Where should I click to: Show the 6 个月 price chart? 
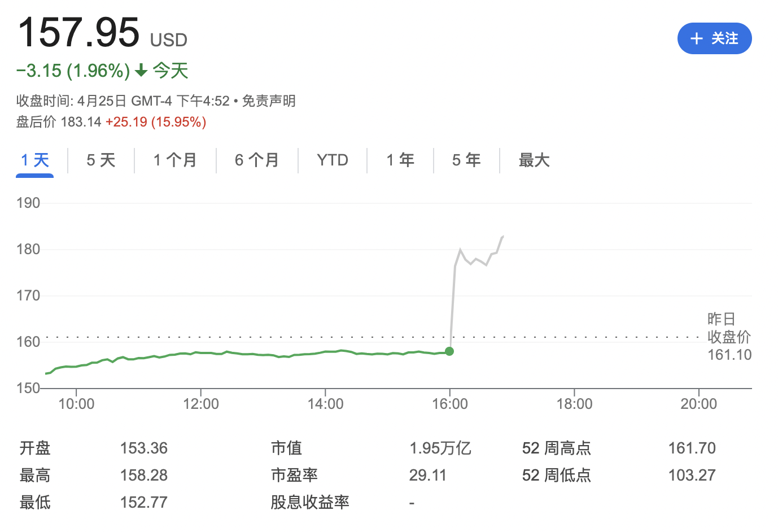click(257, 160)
